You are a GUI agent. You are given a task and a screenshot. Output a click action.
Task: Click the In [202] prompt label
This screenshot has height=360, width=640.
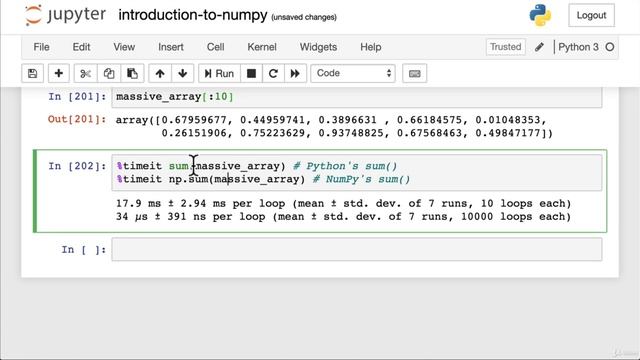point(77,166)
